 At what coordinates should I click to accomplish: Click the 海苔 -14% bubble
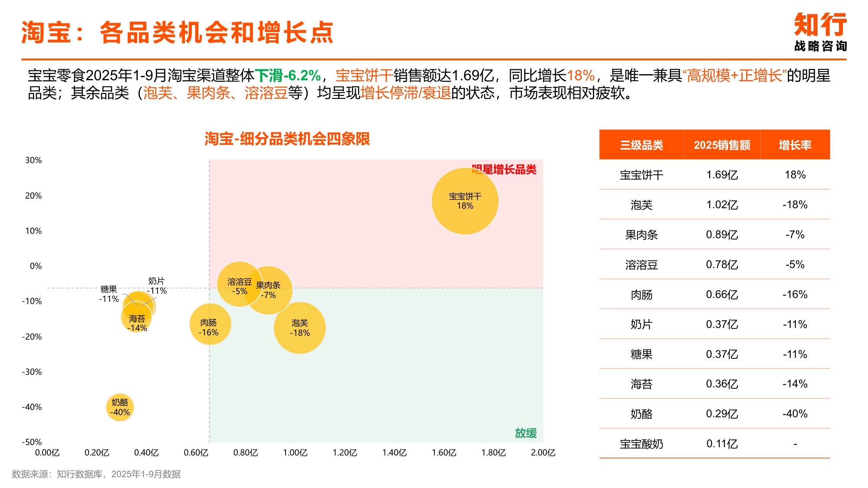137,318
